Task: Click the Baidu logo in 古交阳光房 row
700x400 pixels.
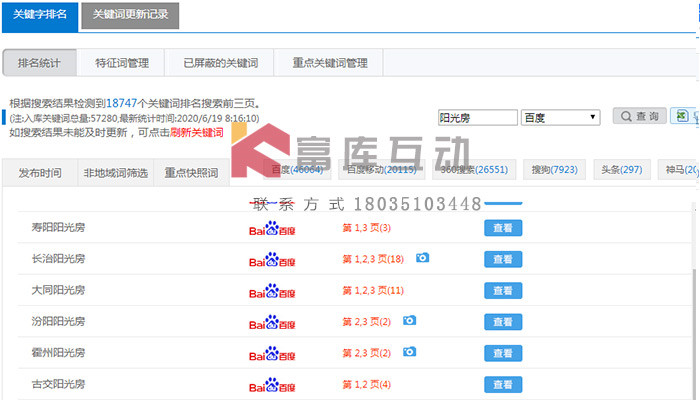Action: 272,384
